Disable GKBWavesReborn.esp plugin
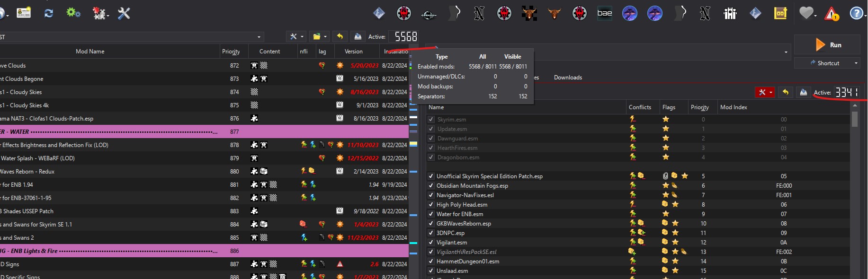Screen dimensions: 868x279 (x=431, y=223)
